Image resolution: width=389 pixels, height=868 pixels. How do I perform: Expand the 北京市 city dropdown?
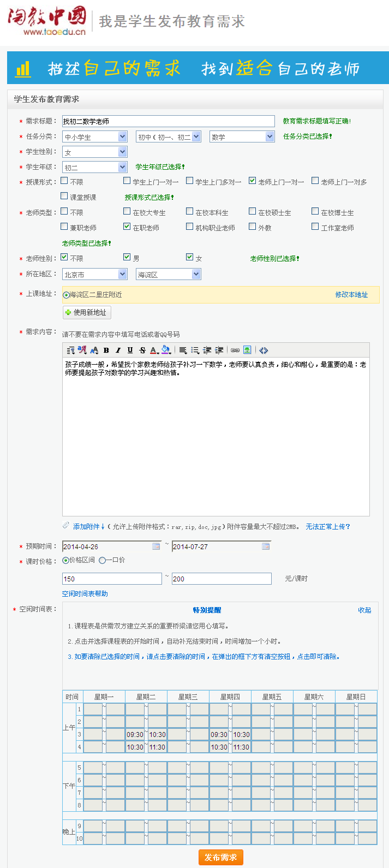pos(94,275)
